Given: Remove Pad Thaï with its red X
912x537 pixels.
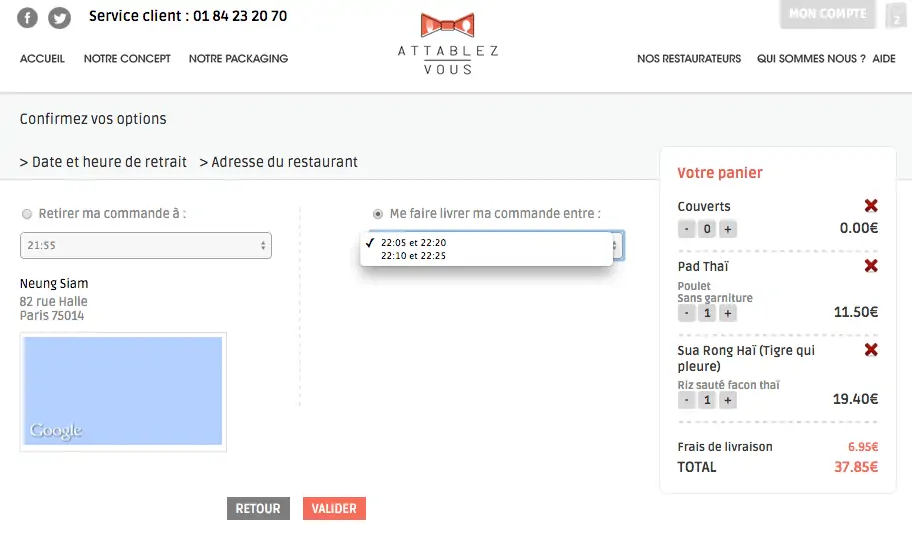Looking at the screenshot, I should click(x=871, y=266).
